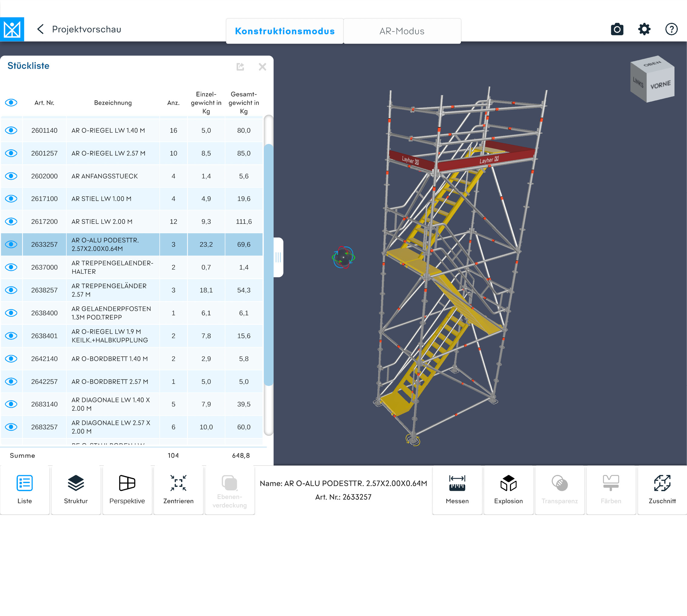Viewport: 687px width, 616px height.
Task: Select row AR STIEL LW 2.00 M
Action: coord(132,221)
